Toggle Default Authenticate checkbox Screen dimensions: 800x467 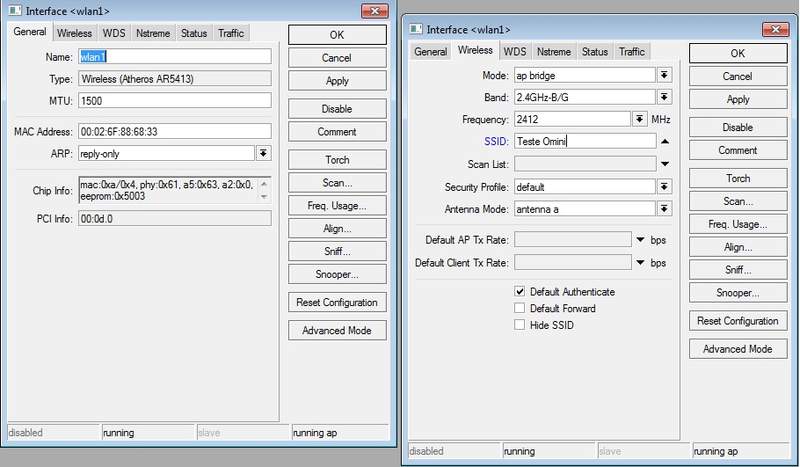click(x=519, y=291)
